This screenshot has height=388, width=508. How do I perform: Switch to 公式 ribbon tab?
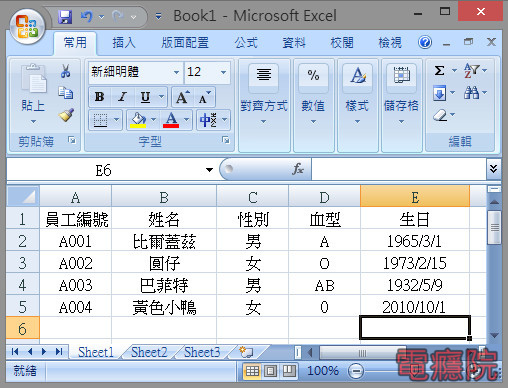(x=246, y=43)
